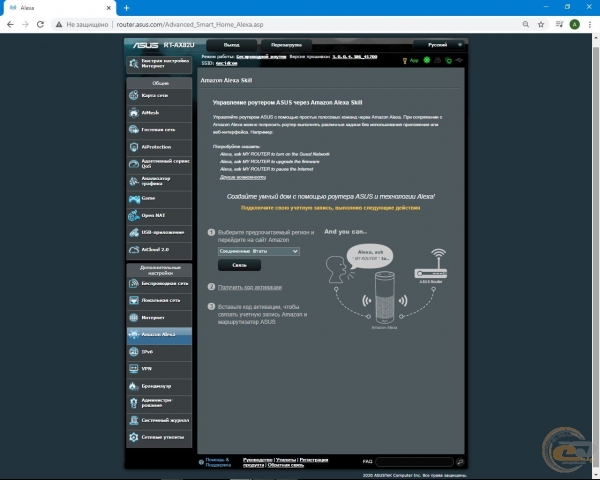This screenshot has height=480, width=600.
Task: Open the AiMesh sidebar item
Action: [159, 113]
